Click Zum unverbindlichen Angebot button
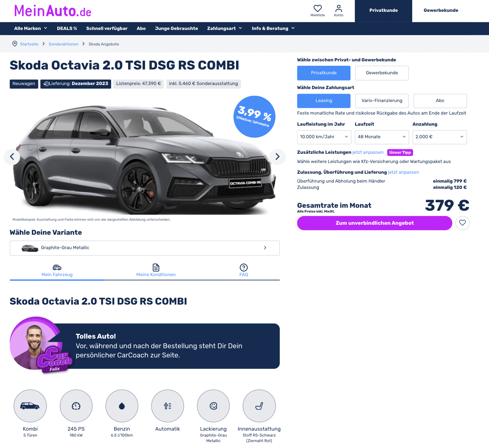Viewport: 489px width, 448px height. click(x=375, y=223)
